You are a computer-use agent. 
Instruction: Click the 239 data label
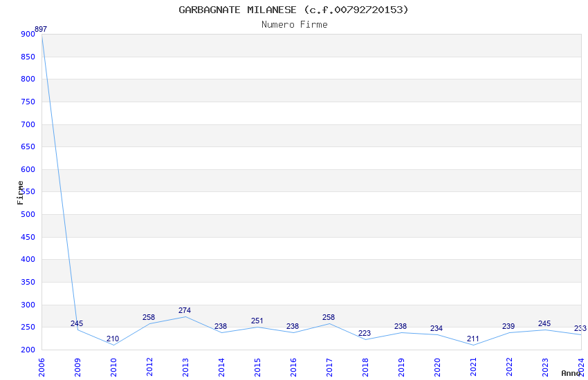[x=508, y=326]
